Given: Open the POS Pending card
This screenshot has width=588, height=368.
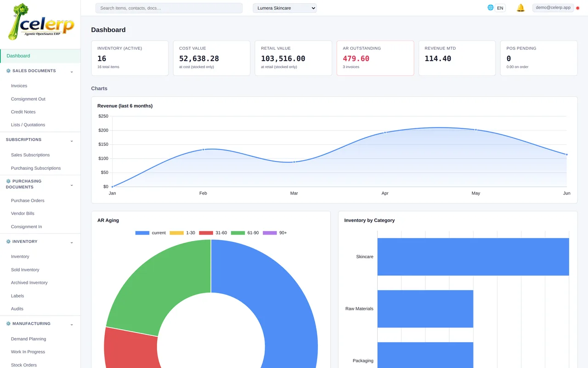Looking at the screenshot, I should 539,58.
